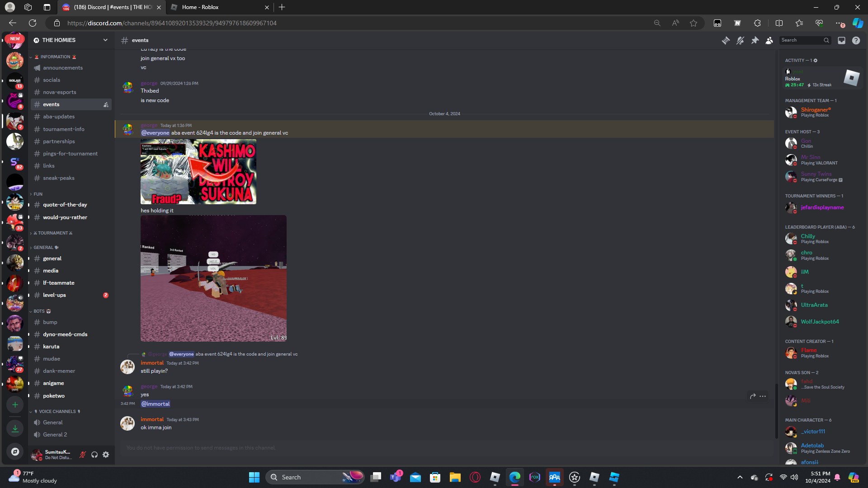Open Roblox activity card in member list
868x488 pixels.
click(x=822, y=79)
